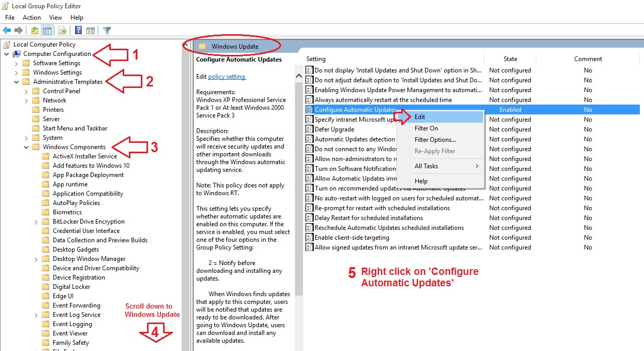The height and width of the screenshot is (351, 644).
Task: Select the Event Viewer folder
Action: click(x=70, y=333)
